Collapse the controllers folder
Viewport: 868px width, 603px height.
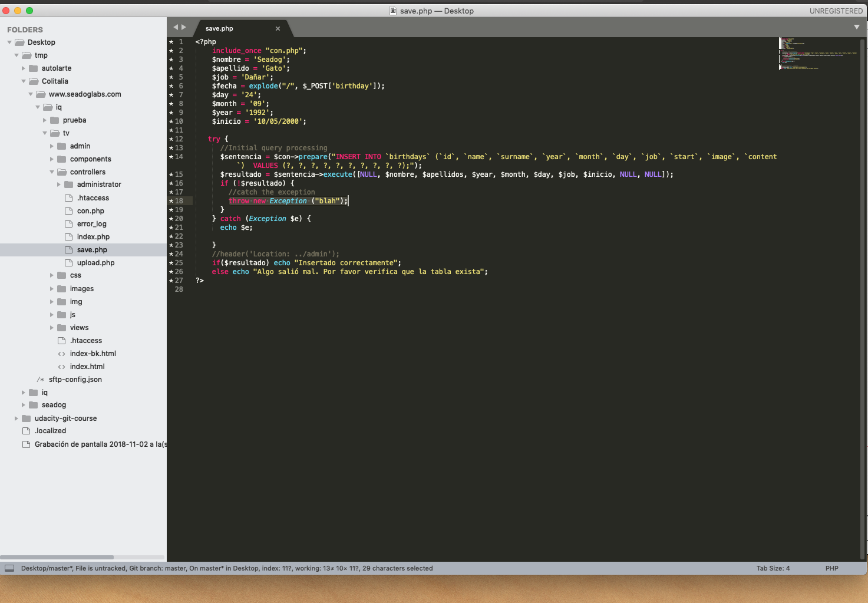52,172
